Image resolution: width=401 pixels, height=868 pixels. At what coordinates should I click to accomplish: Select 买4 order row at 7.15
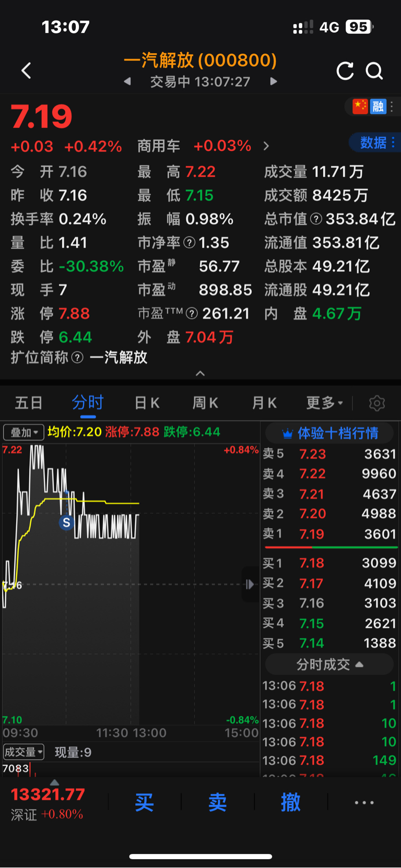tap(329, 624)
